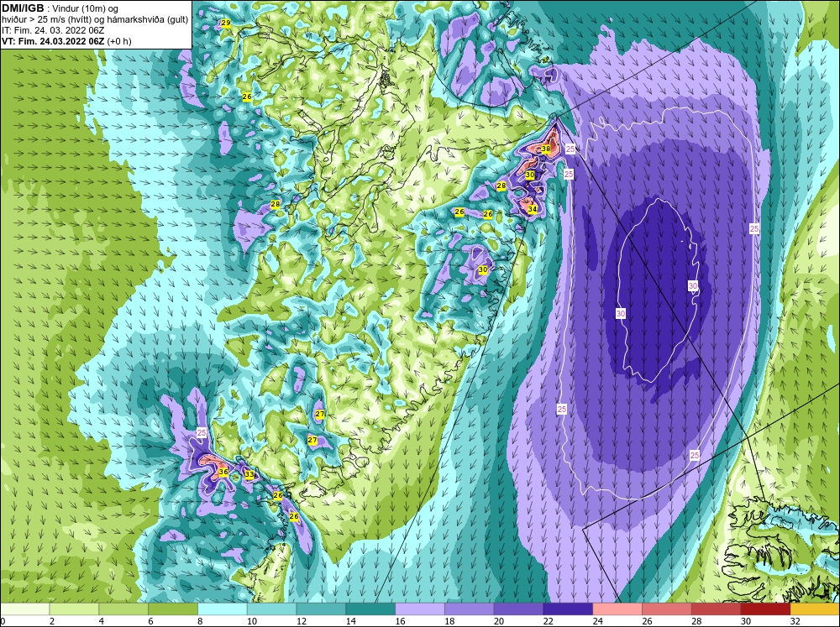This screenshot has height=627, width=840.
Task: Click the 8–10 m/s light cyan legend swatch
Action: point(223,609)
